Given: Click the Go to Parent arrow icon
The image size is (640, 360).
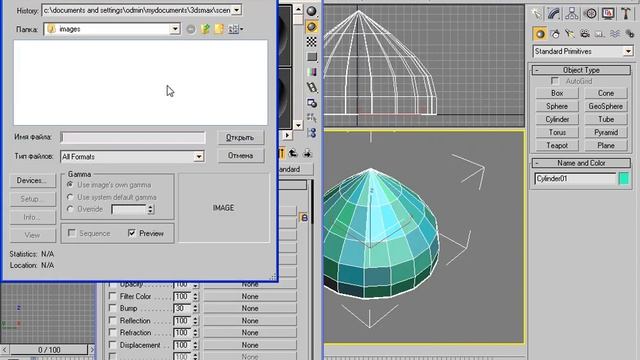Looking at the screenshot, I should point(293,153).
